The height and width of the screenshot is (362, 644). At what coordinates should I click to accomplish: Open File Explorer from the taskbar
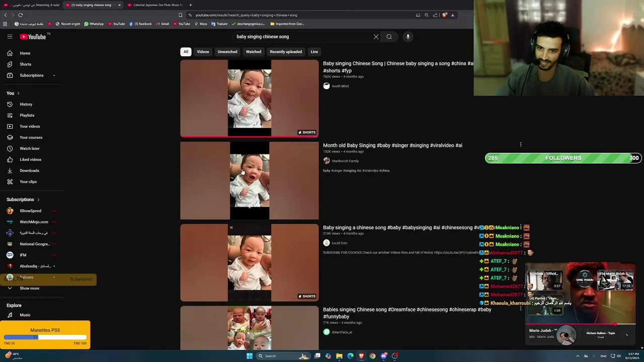point(339,356)
